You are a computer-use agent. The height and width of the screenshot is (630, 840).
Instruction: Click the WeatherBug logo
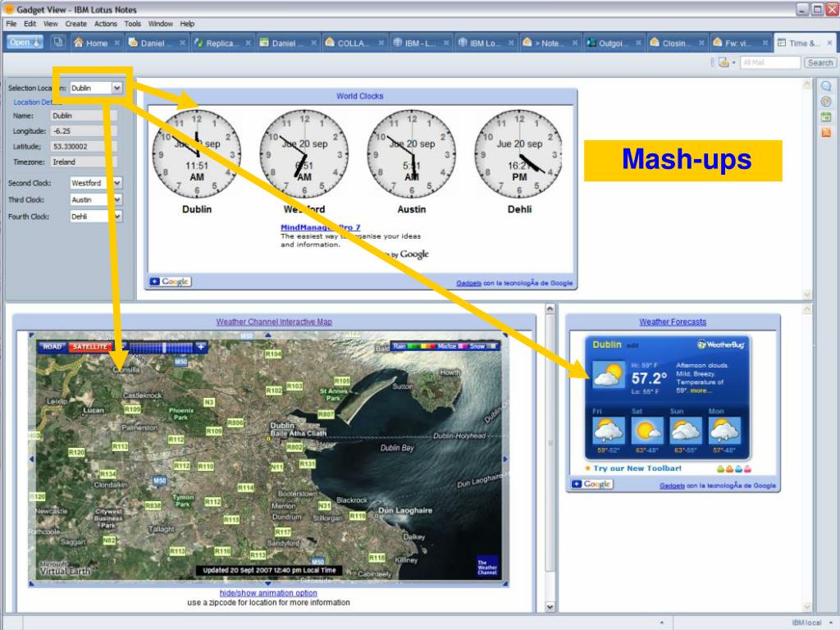tap(720, 345)
